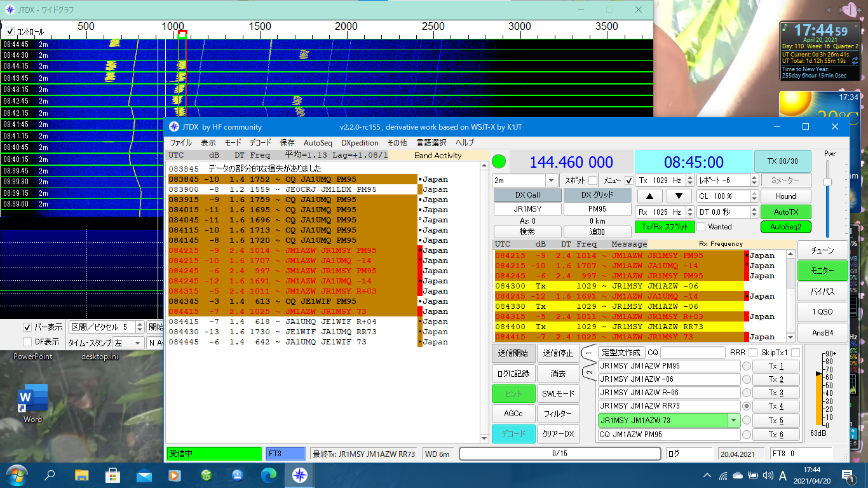Open File Explorer from taskbar
868x488 pixels.
click(x=82, y=475)
